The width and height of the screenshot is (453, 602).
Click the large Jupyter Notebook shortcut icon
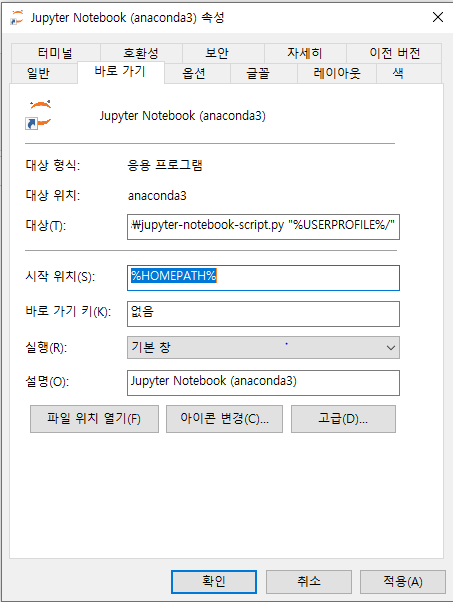pos(38,115)
